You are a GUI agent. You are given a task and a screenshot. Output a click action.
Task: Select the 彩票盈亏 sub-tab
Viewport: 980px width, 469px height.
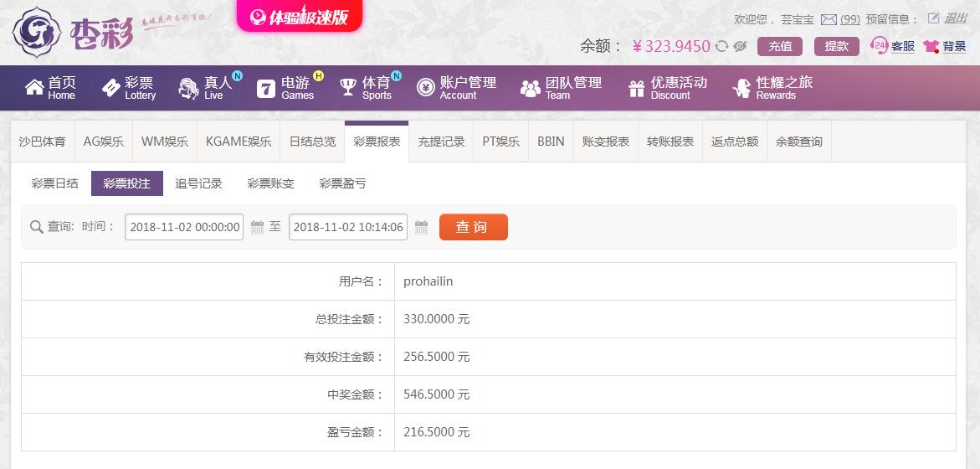[342, 183]
